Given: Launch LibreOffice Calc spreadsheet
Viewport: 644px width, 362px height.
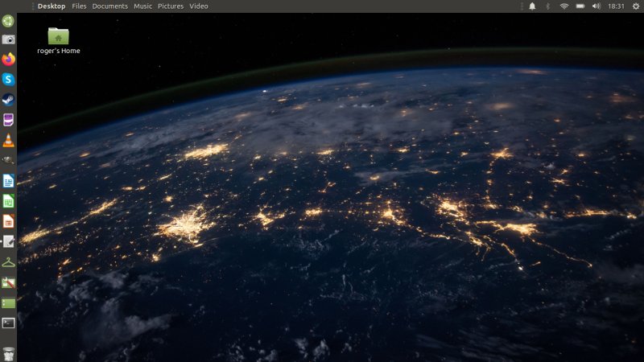Looking at the screenshot, I should (x=8, y=201).
